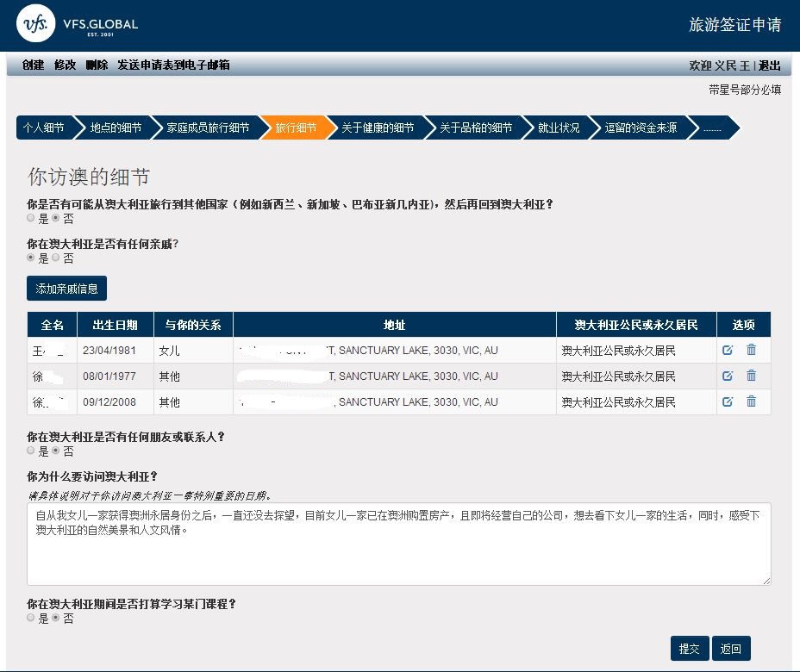Screen dimensions: 800x672
Task: Click the trash icon for daughter 王 row
Action: click(x=751, y=350)
